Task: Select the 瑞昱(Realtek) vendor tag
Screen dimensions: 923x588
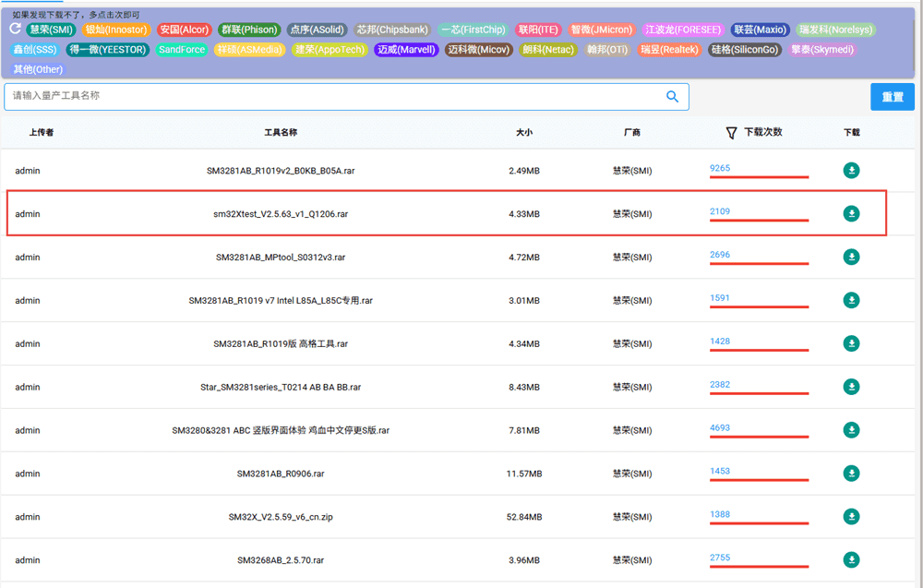Action: tap(670, 50)
